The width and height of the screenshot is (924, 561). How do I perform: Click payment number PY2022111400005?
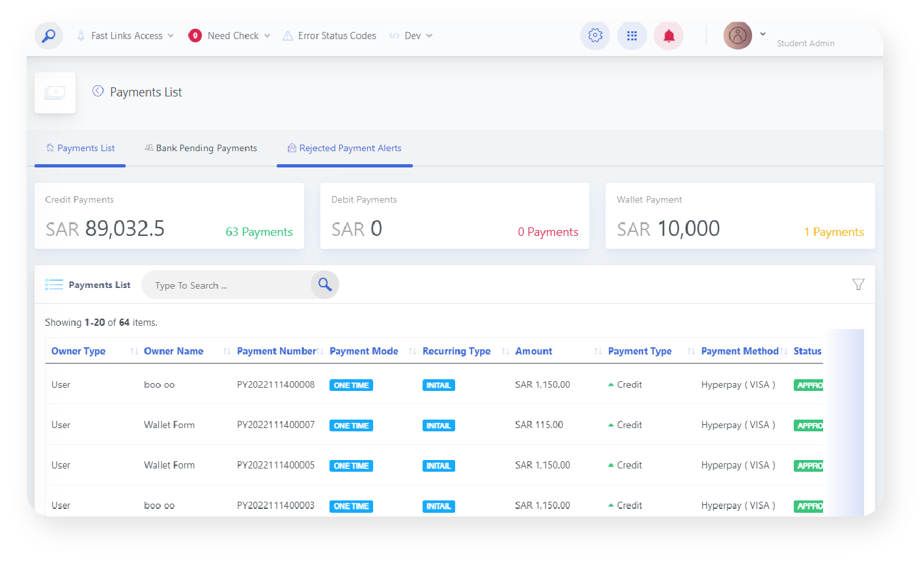pos(276,465)
